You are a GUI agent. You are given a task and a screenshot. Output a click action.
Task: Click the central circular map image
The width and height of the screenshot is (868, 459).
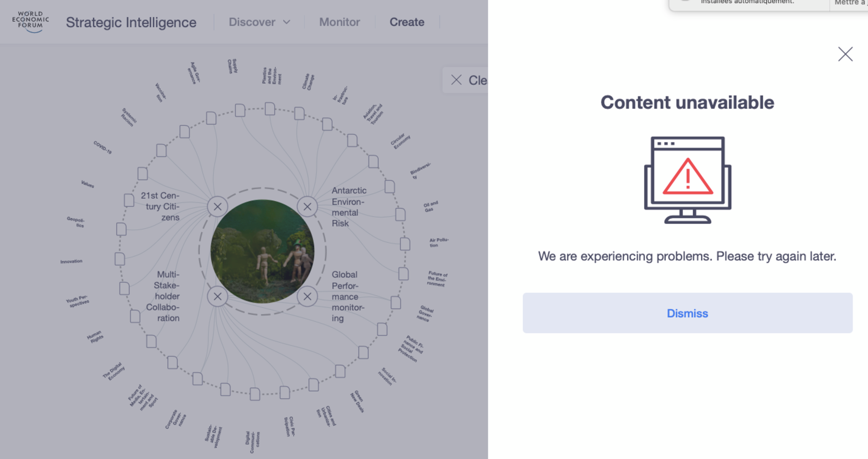(262, 251)
